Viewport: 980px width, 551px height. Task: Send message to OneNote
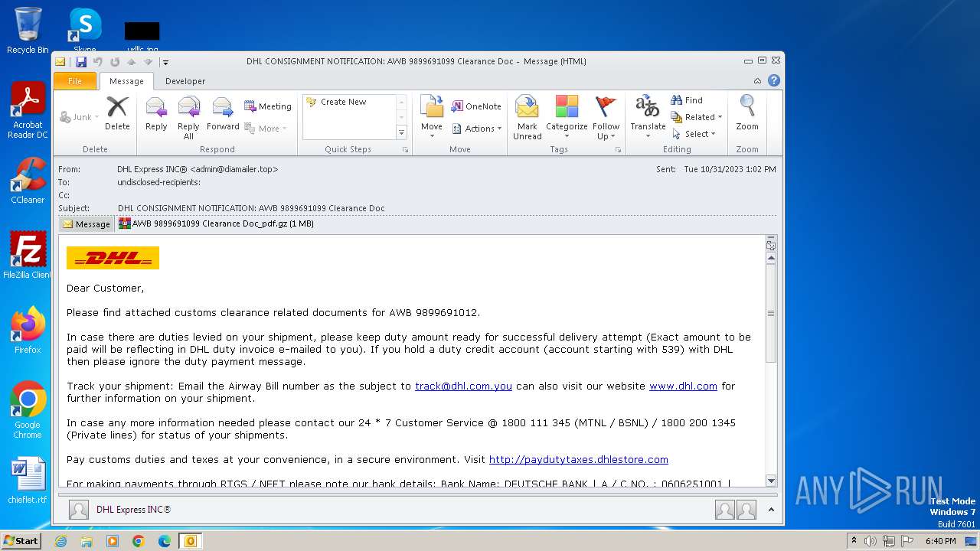pos(476,106)
